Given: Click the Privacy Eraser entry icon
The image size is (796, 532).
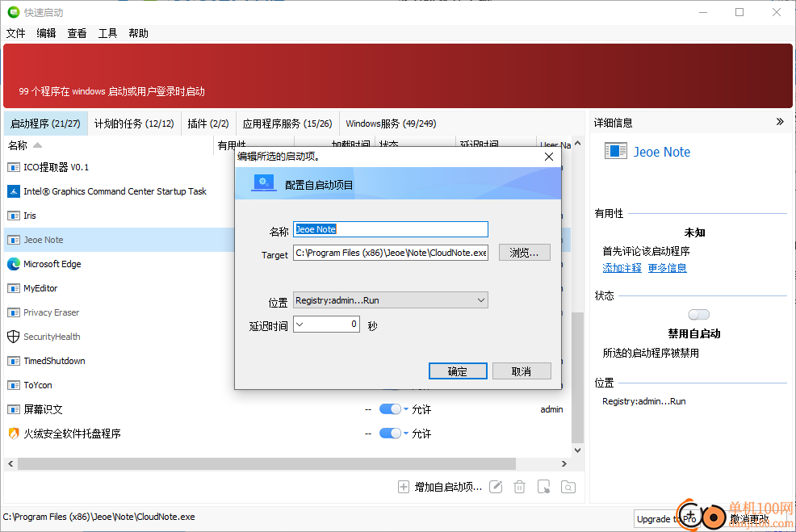Looking at the screenshot, I should 14,312.
